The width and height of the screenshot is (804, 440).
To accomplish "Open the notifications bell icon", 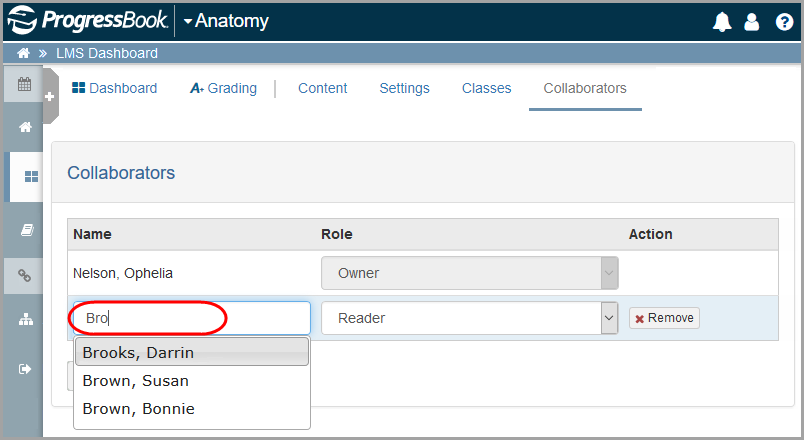I will [722, 22].
